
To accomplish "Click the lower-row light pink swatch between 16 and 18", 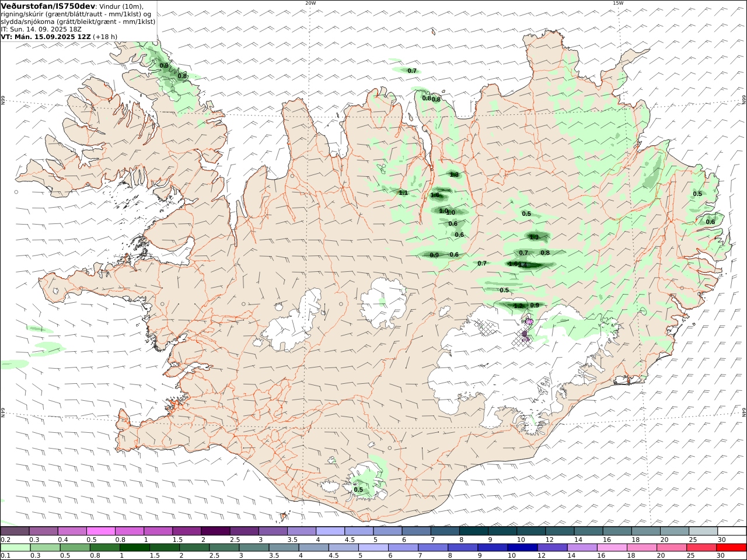I will tap(611, 548).
